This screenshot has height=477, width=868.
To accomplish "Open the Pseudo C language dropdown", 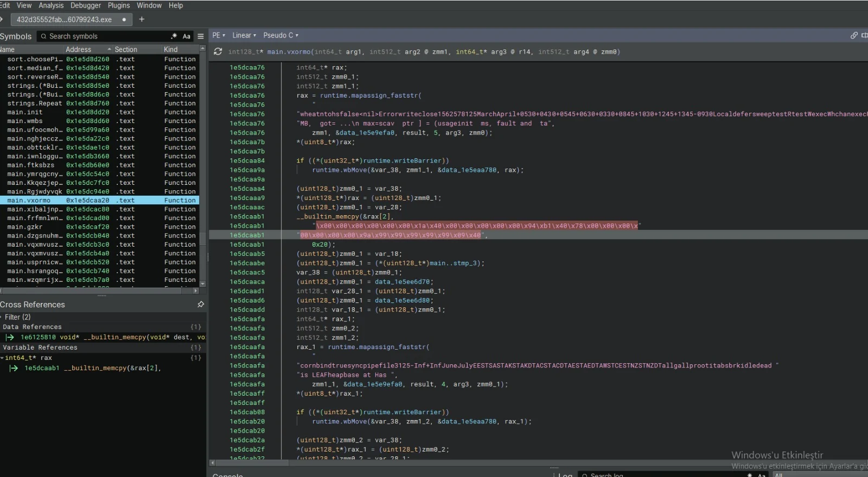I will [281, 35].
